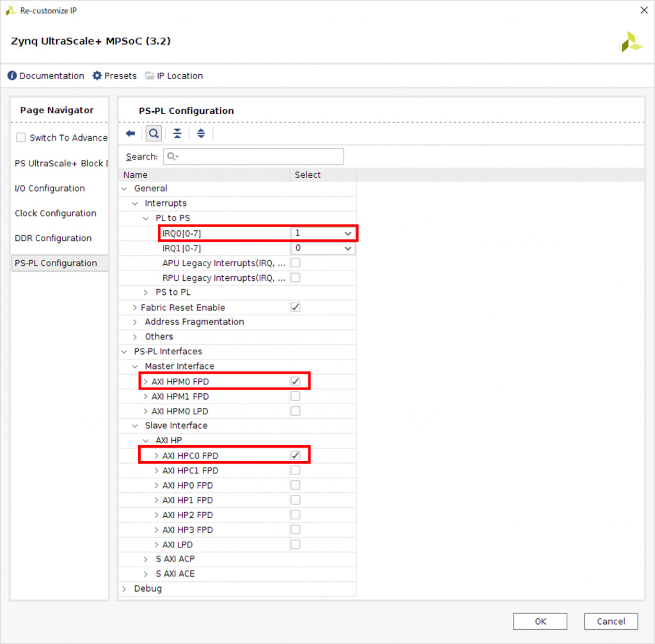655x644 pixels.
Task: Uncheck AXI HPM0 FPD checkbox
Action: 296,381
